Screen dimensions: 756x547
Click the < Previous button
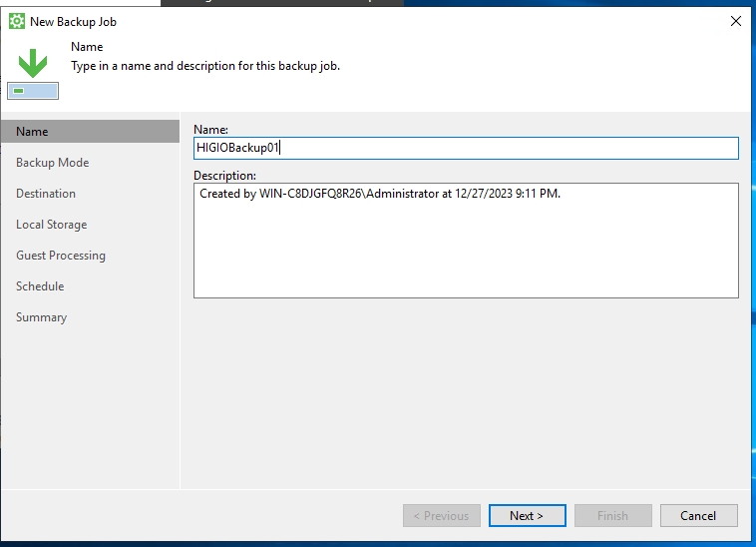442,516
